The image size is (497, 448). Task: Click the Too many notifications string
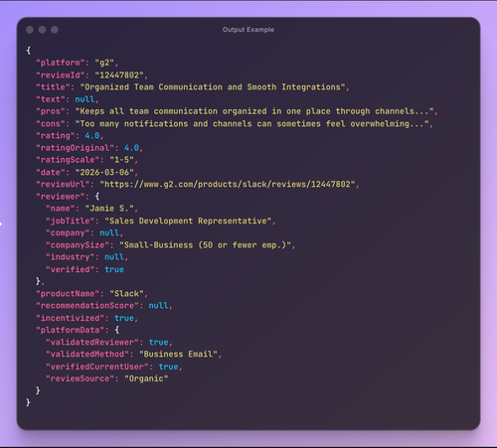point(252,123)
